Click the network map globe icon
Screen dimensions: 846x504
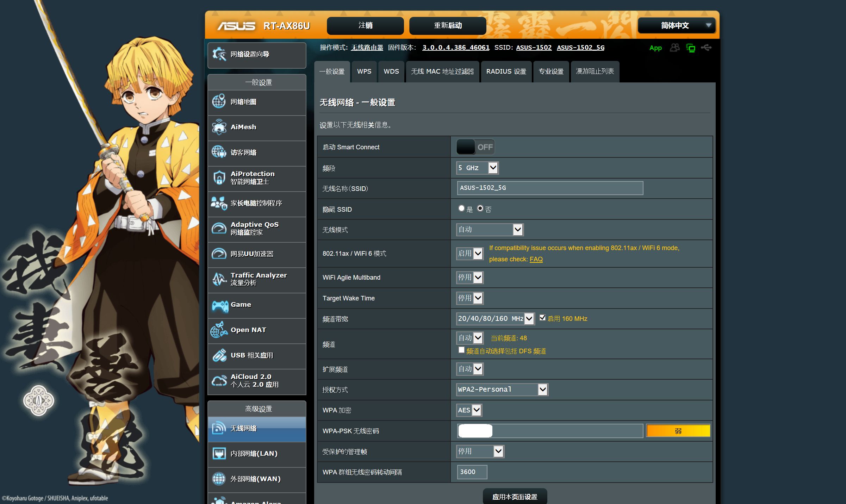[219, 102]
